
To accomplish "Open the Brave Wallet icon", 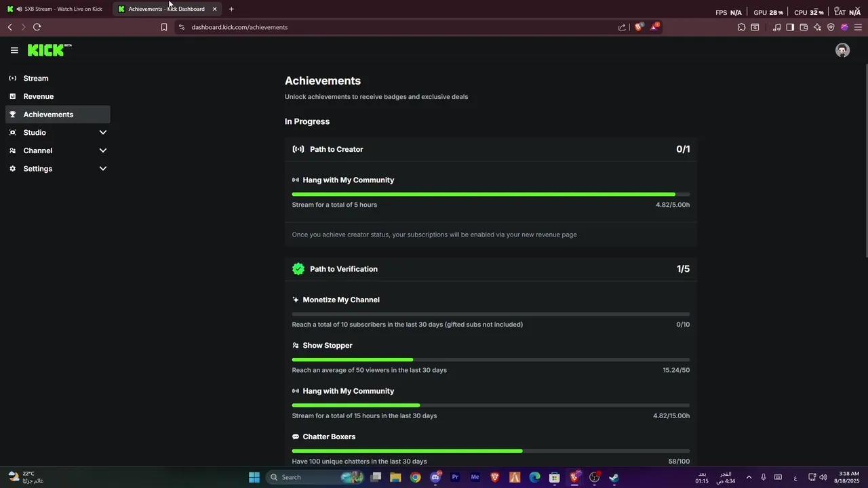I will pyautogui.click(x=804, y=27).
